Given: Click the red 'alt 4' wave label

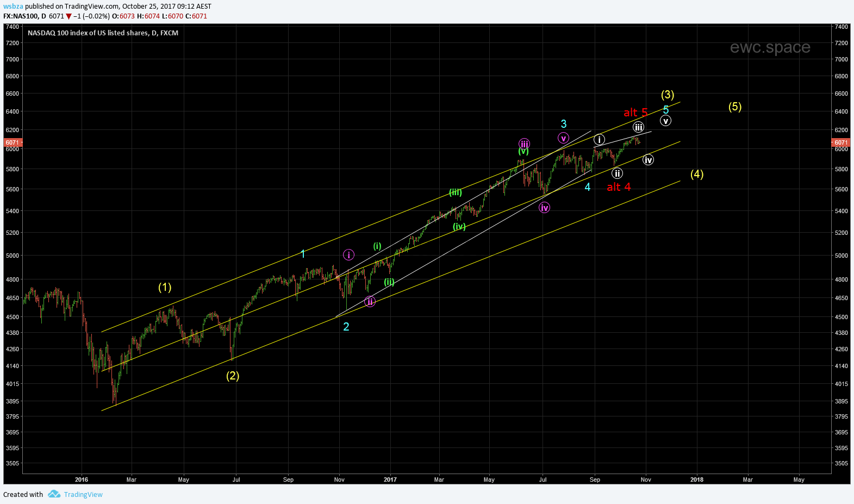Looking at the screenshot, I should coord(619,187).
